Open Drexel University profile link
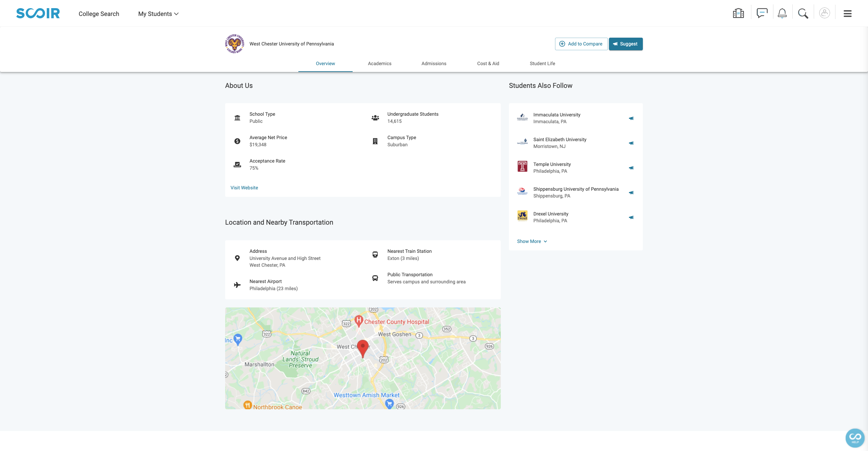Viewport: 868px width, 451px height. 551,214
